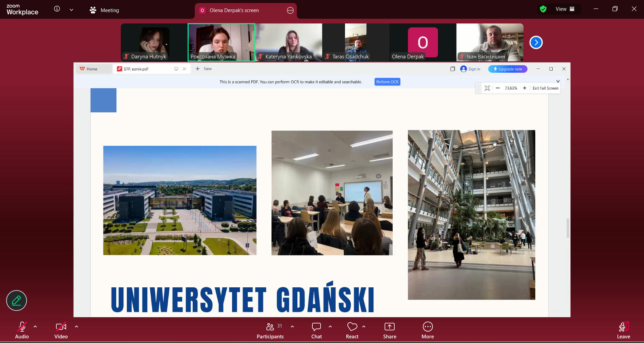Viewport: 644px width, 343px height.
Task: Open the meeting info icon
Action: 57,9
